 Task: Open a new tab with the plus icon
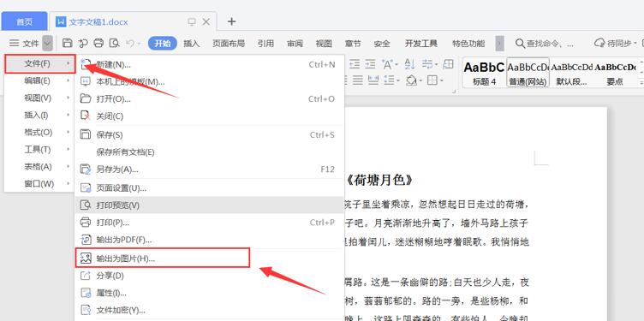(x=231, y=21)
